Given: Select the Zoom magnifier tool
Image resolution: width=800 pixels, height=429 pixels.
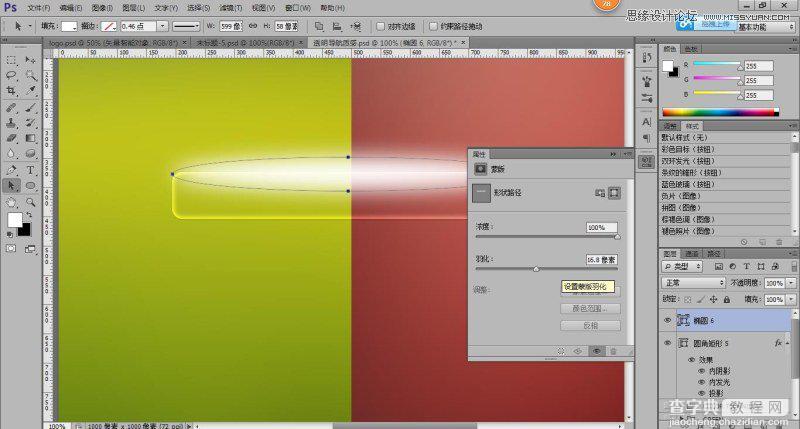Looking at the screenshot, I should [31, 203].
